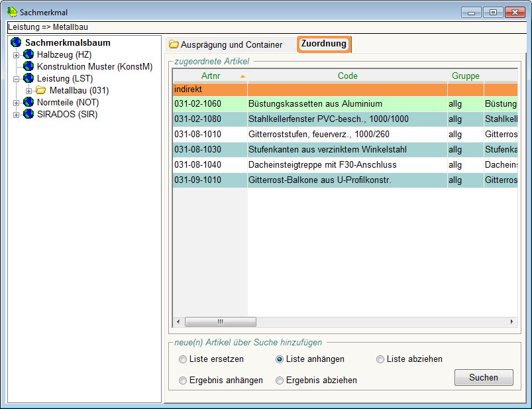Select the Liste anhängen radio button

pos(279,359)
